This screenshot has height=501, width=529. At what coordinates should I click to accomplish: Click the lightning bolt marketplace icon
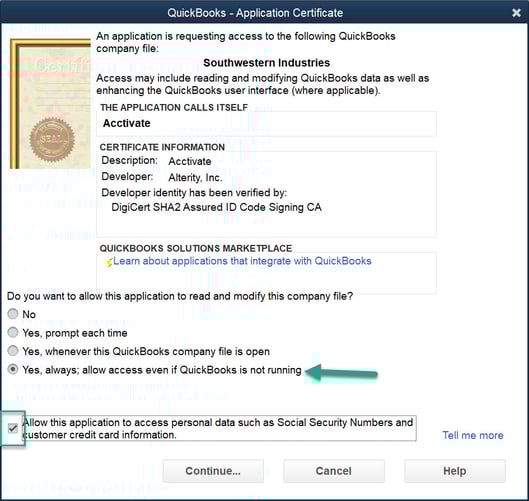point(109,262)
